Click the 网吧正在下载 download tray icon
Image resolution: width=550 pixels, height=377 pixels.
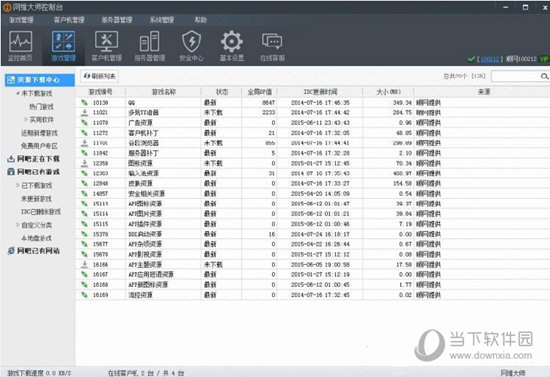click(11, 159)
